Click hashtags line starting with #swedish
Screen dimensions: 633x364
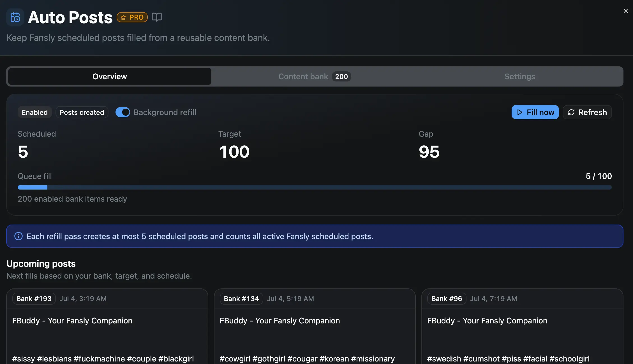[x=508, y=359]
